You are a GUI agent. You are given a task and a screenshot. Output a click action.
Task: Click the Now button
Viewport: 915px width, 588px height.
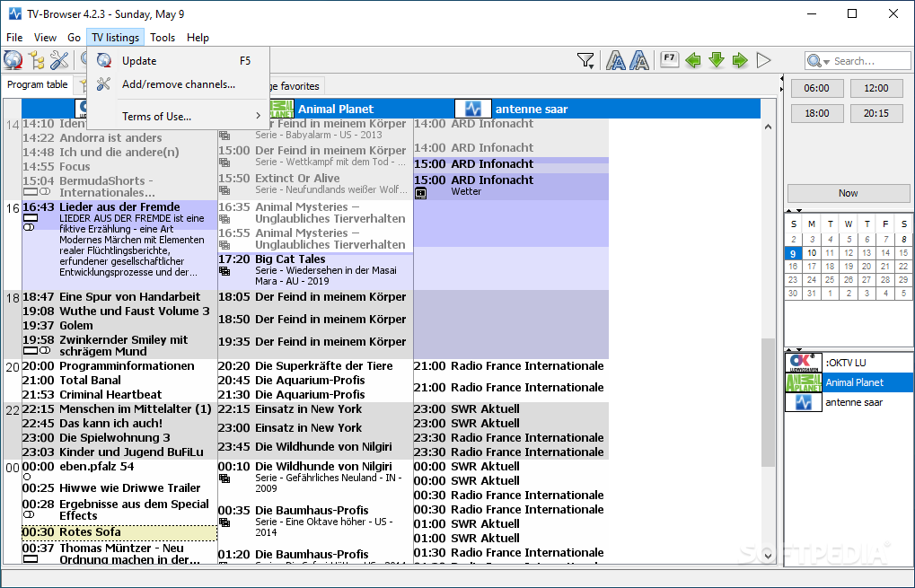(x=848, y=193)
